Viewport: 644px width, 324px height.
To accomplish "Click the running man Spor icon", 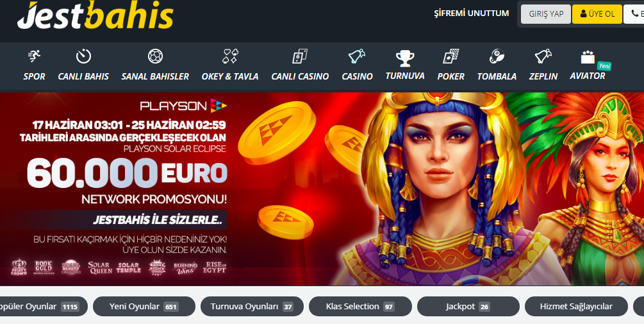I will pos(35,56).
